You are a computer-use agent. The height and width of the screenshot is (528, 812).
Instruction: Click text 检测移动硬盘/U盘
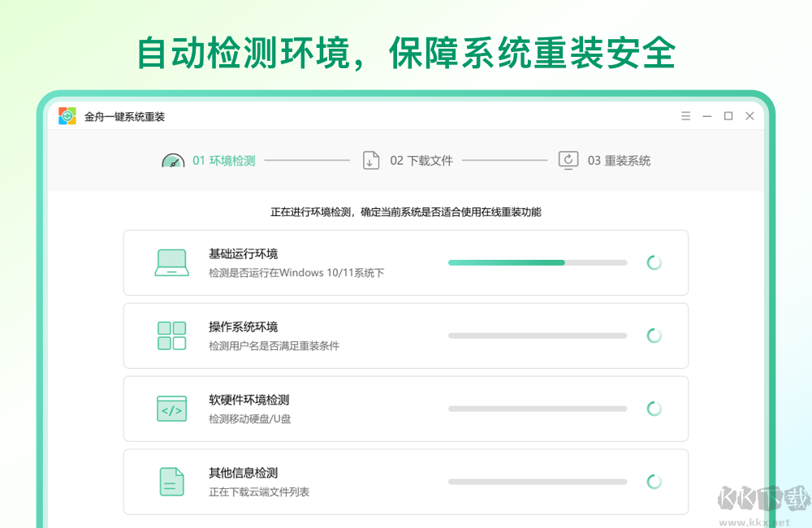pos(249,419)
